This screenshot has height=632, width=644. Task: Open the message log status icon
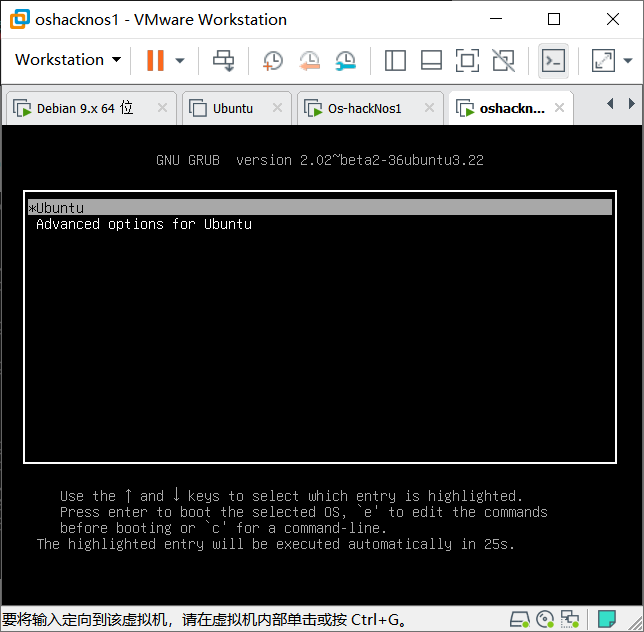[x=607, y=619]
